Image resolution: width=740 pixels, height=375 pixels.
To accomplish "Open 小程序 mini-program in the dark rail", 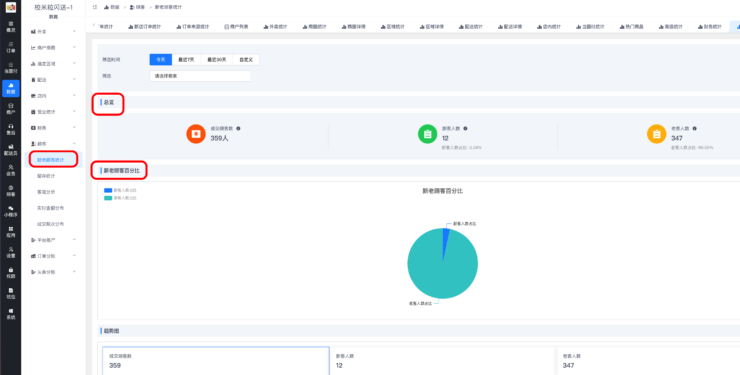I will click(x=10, y=211).
